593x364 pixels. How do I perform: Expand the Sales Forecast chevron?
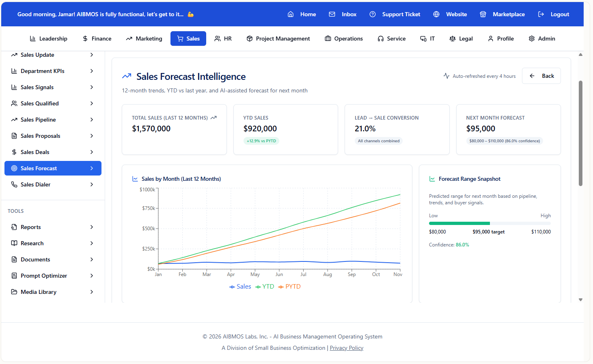click(92, 168)
